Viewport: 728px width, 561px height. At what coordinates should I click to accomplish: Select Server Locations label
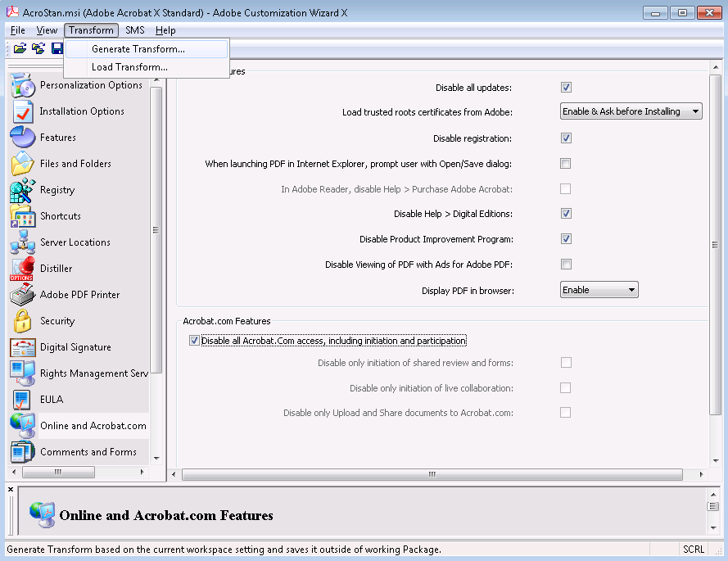point(75,242)
